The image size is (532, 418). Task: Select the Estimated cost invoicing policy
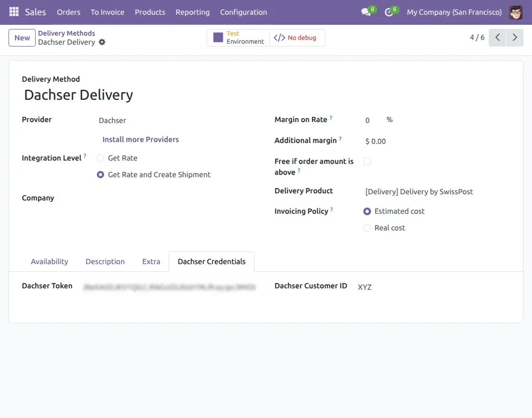click(x=367, y=211)
